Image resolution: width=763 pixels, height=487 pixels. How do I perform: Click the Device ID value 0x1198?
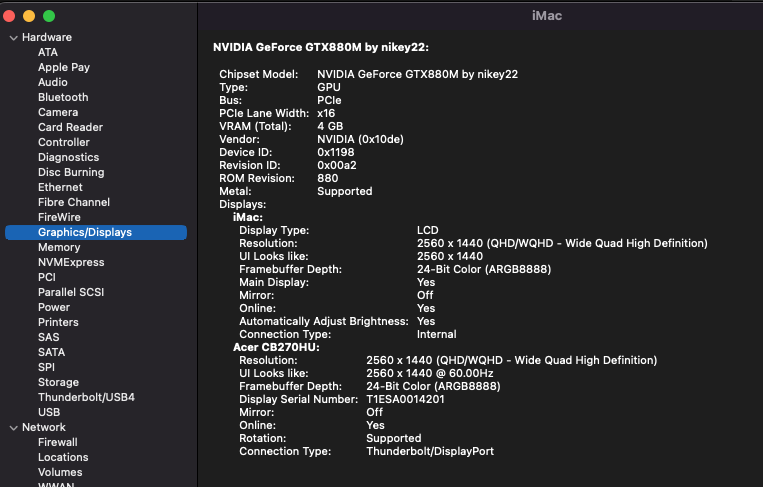pyautogui.click(x=336, y=152)
